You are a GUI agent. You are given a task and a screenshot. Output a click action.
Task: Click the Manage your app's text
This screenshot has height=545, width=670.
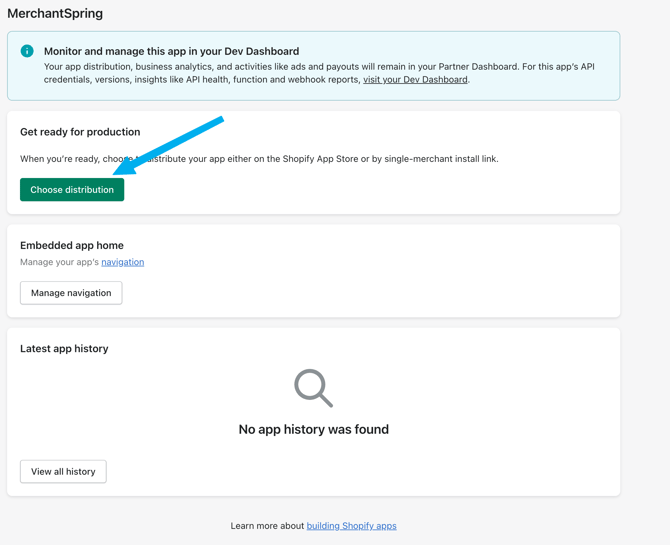[x=59, y=262]
